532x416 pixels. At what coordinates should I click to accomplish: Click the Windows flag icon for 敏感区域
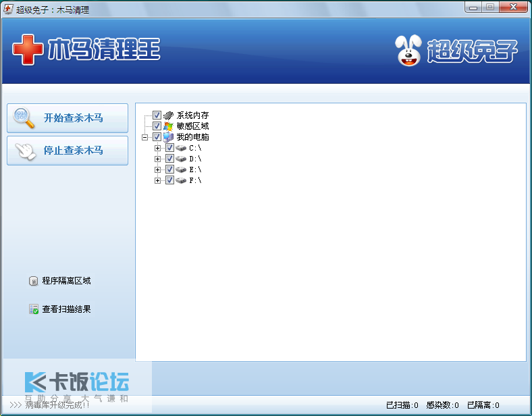tap(168, 126)
